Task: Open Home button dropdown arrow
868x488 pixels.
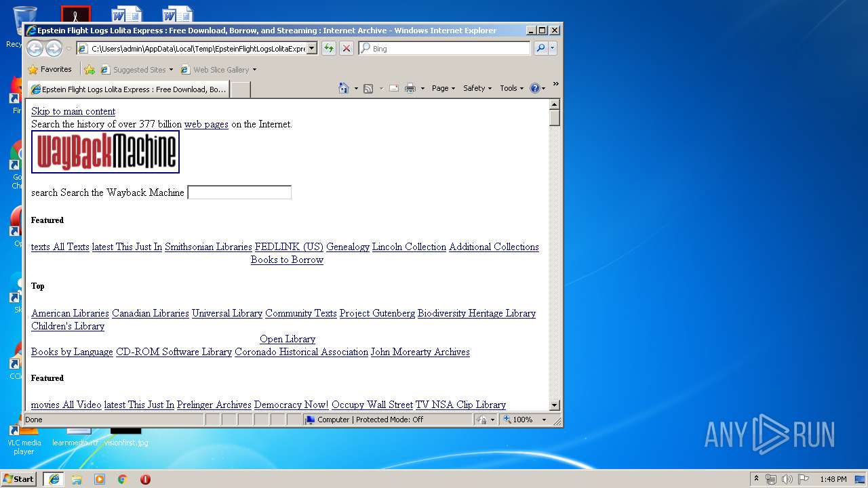Action: click(356, 89)
